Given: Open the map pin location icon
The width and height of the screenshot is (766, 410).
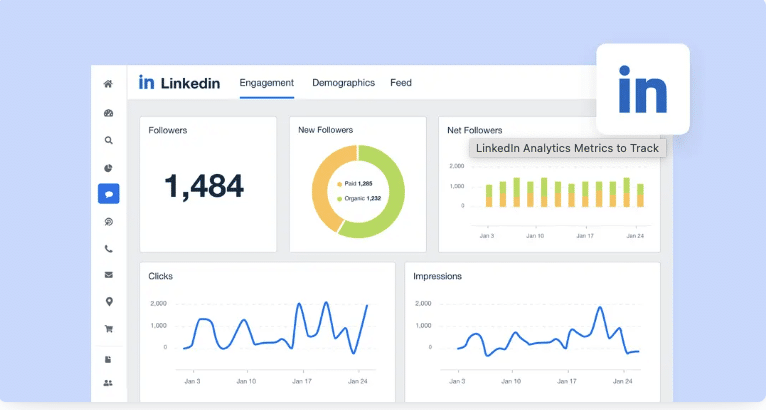Looking at the screenshot, I should click(x=109, y=302).
